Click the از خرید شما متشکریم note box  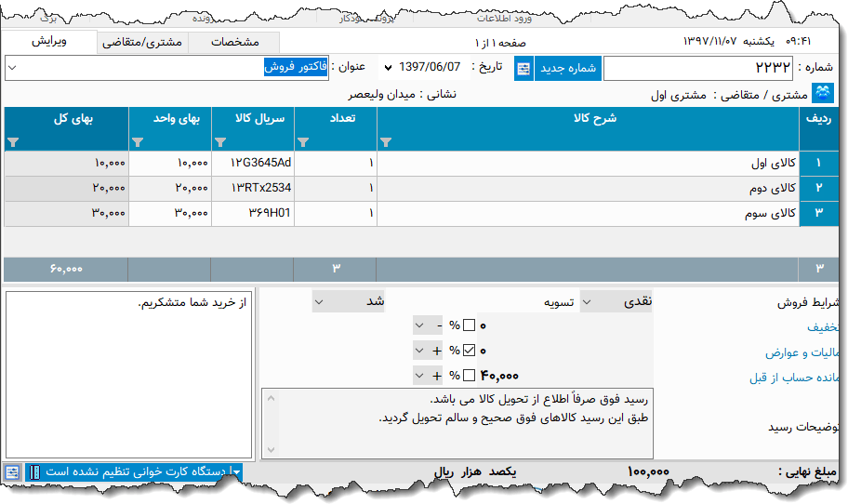tap(128, 376)
